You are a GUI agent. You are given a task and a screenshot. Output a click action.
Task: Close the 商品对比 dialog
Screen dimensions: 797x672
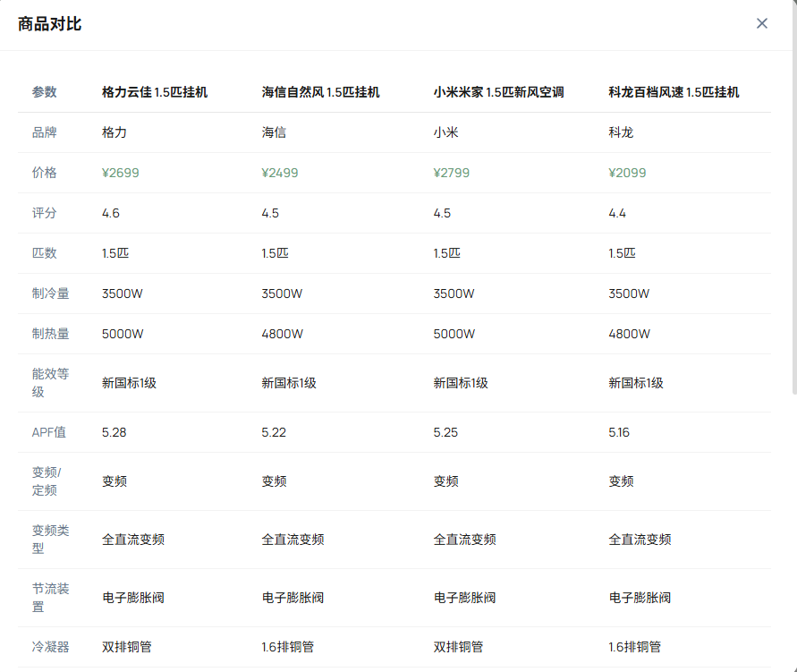pos(761,23)
